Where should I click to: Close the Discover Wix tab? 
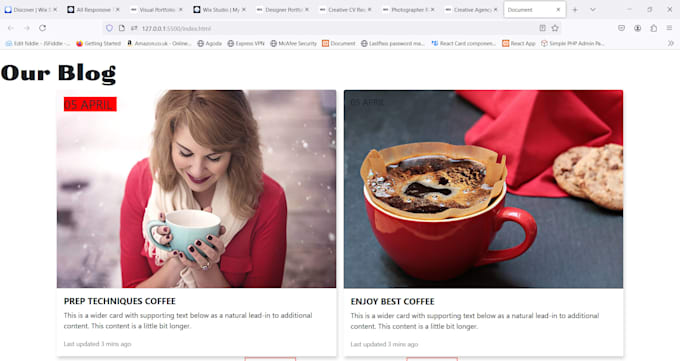[55, 10]
